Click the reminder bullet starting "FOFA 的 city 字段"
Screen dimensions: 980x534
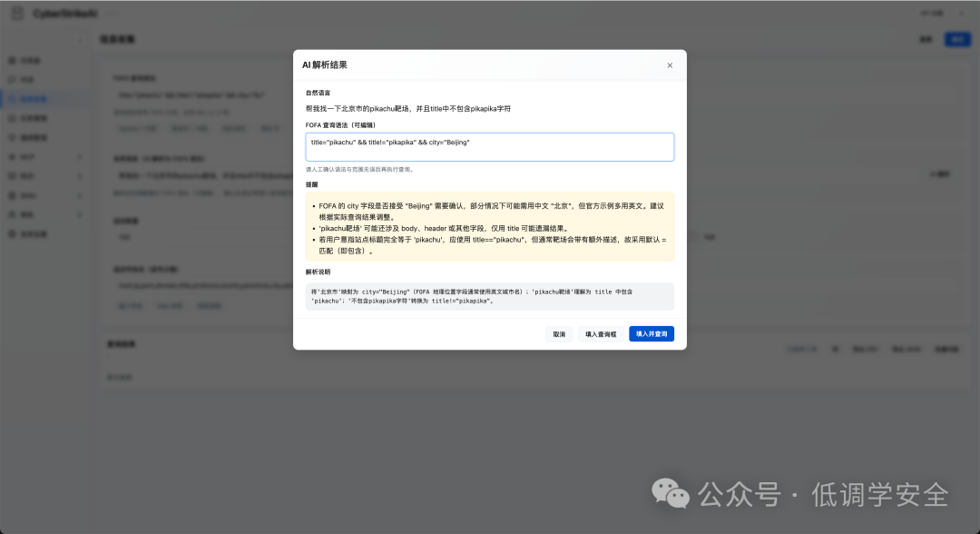[x=492, y=212]
